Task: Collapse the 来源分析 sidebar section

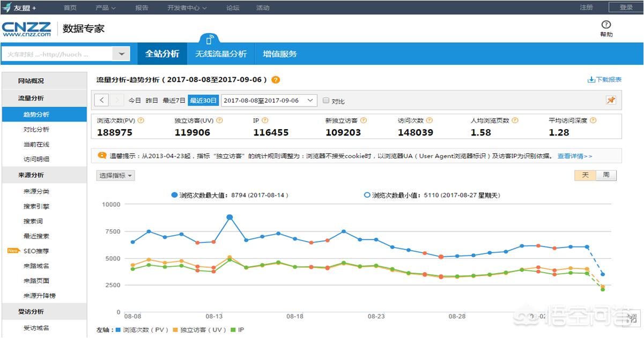Action: (44, 175)
